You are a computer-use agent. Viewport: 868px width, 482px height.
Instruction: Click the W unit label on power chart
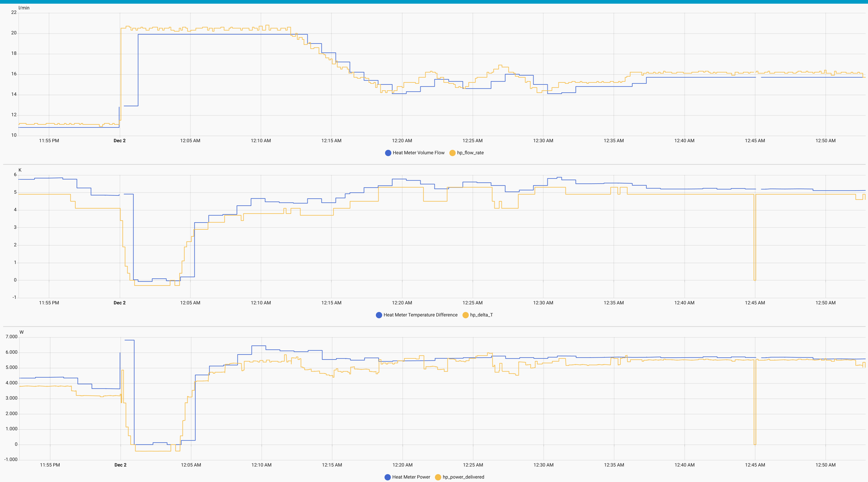[22, 332]
